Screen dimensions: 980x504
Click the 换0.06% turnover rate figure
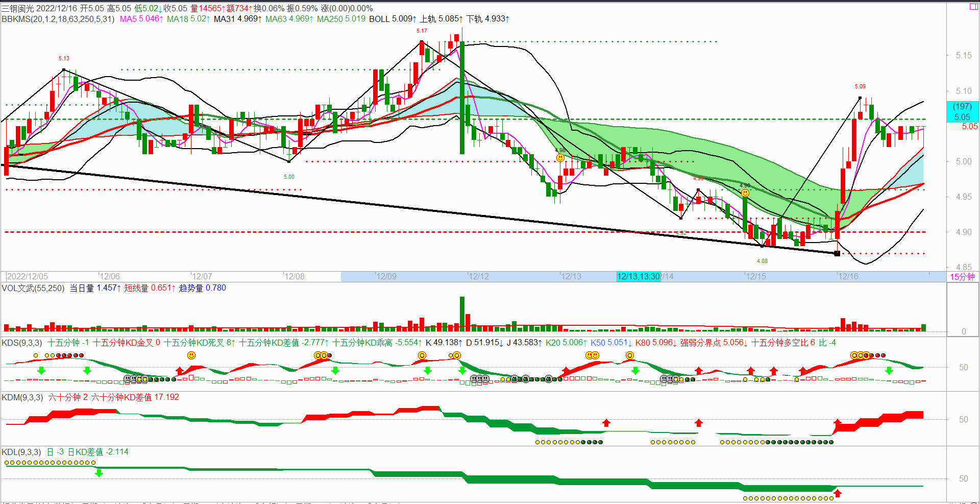tap(269, 8)
